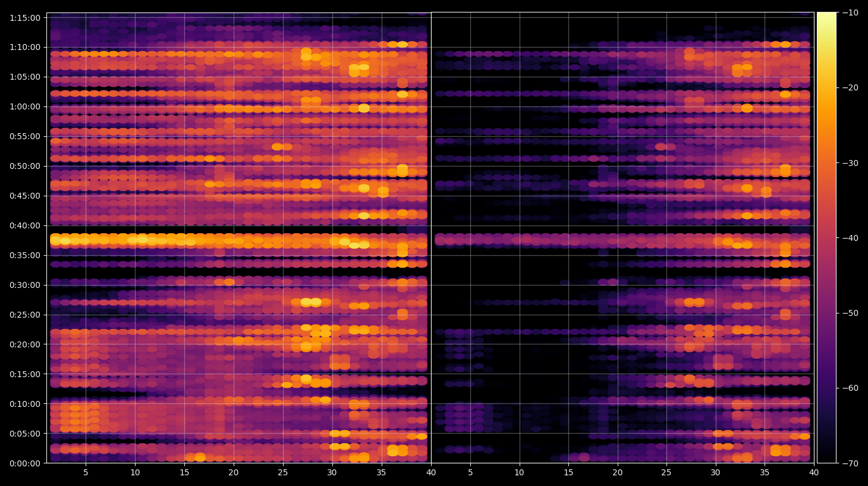
Task: Click x-axis label 35 under the right heatmap
Action: (765, 473)
